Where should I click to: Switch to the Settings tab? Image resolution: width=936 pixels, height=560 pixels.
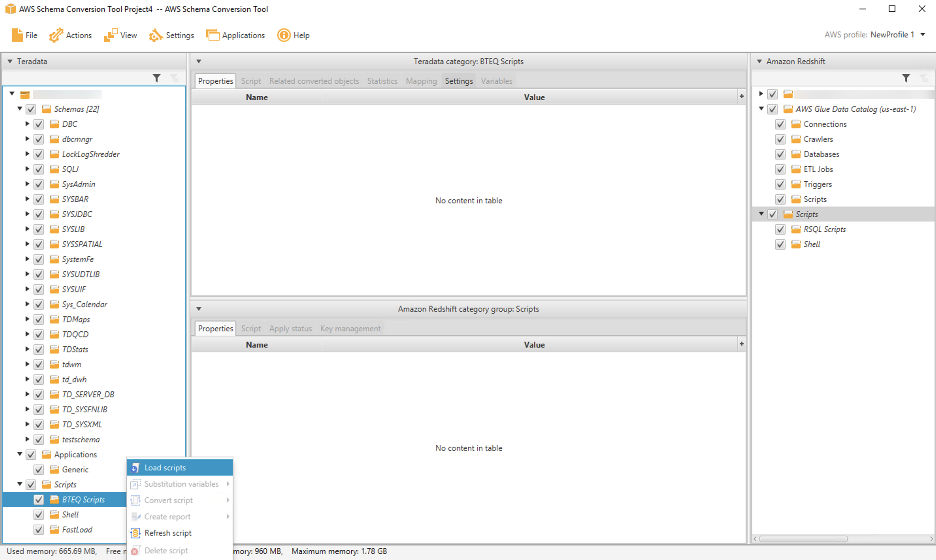[x=459, y=81]
